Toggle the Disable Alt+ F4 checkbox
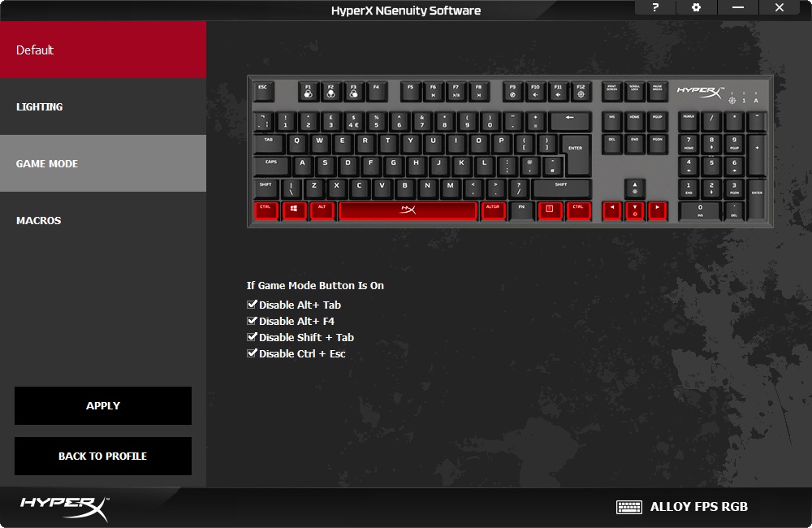This screenshot has width=812, height=528. (x=252, y=321)
